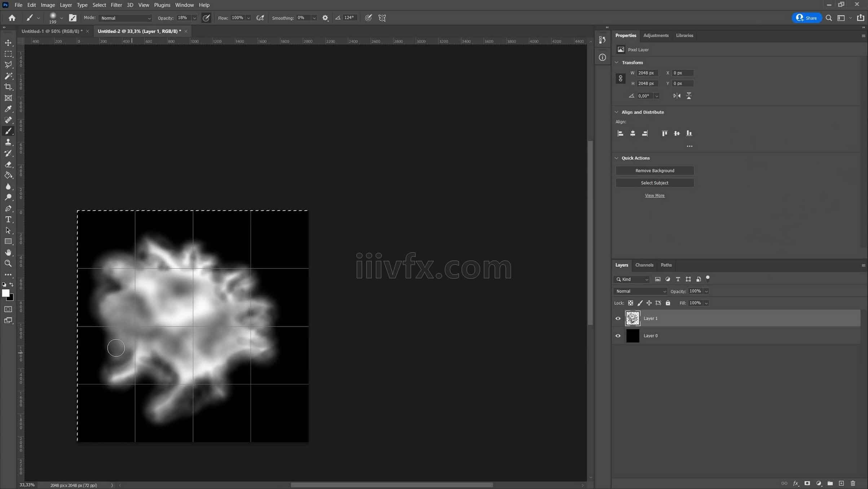Enable airbrush-style build-up
868x489 pixels.
[x=260, y=18]
